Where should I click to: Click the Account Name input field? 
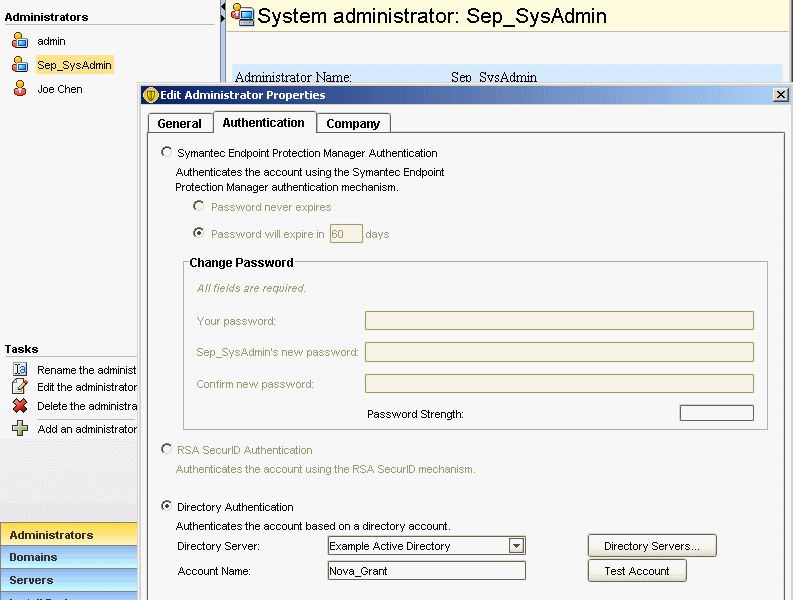[426, 571]
